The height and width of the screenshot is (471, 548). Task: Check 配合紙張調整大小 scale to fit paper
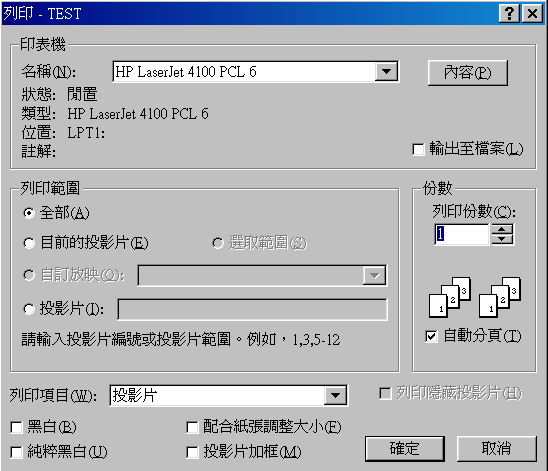coord(192,427)
